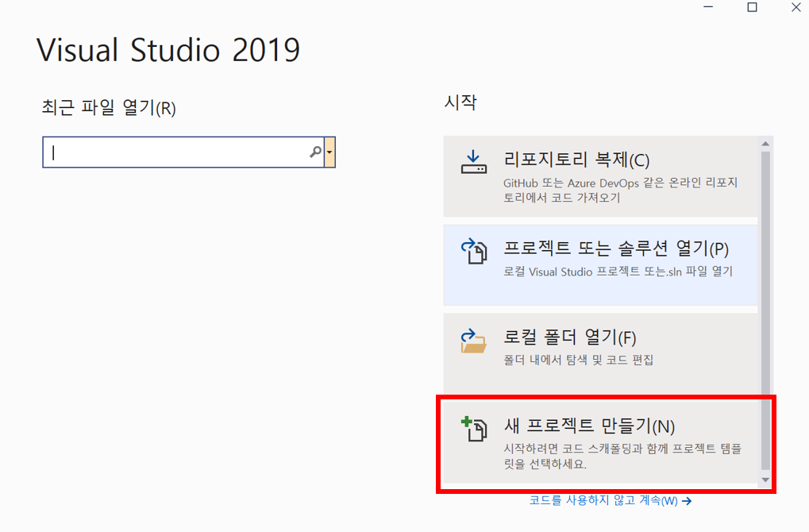Focus the recent files search field
The height and width of the screenshot is (532, 809).
point(183,152)
